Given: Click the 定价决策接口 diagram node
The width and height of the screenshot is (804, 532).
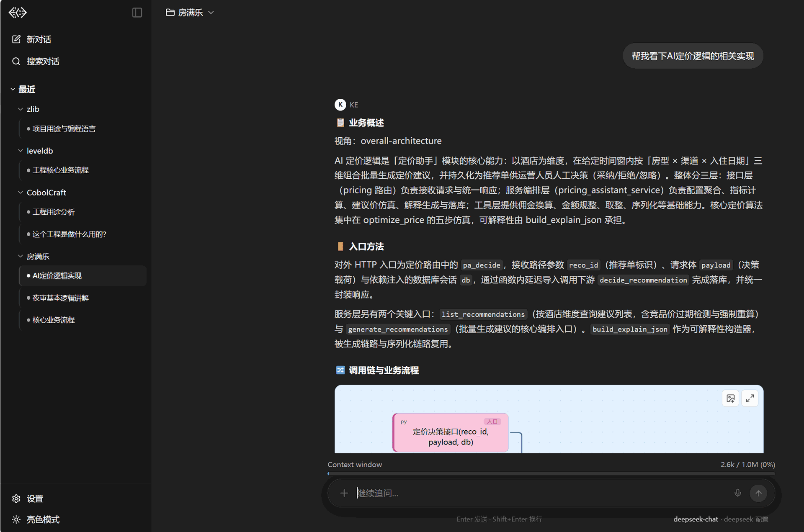Looking at the screenshot, I should [451, 433].
